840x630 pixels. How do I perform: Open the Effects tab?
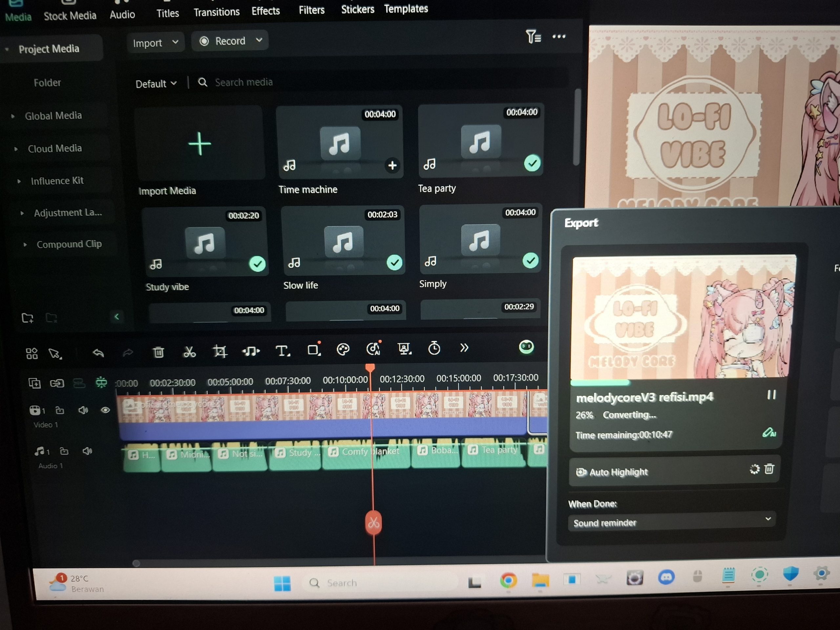tap(265, 11)
